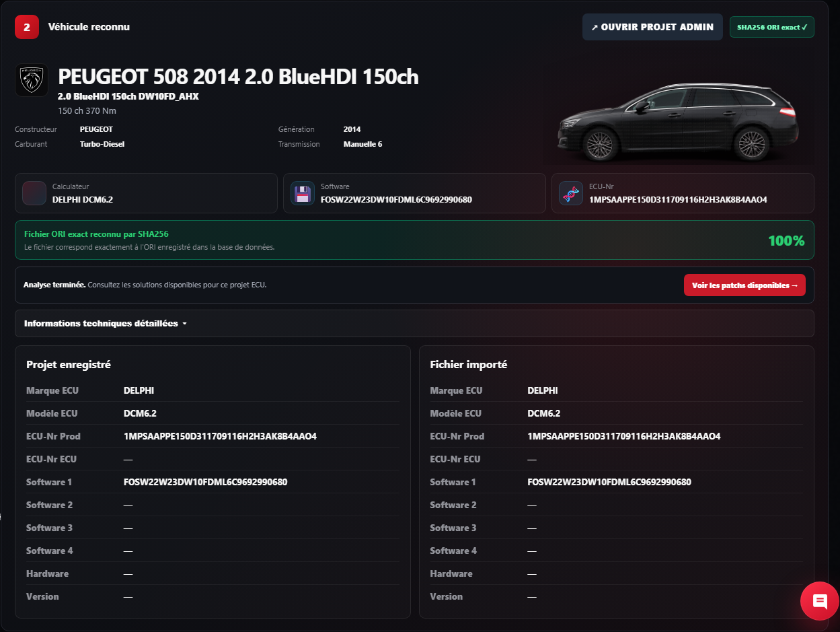Screen dimensions: 840x632
Task: Click DELPHI under Projet enregistré Marque ECU
Action: [x=139, y=390]
